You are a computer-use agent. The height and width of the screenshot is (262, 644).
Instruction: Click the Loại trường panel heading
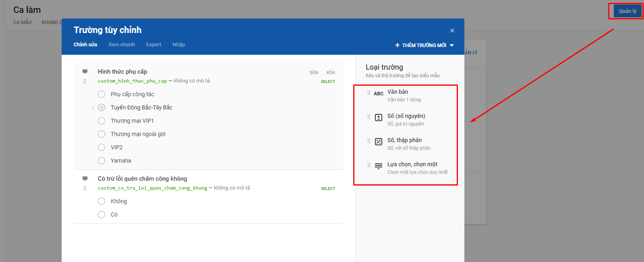pyautogui.click(x=384, y=67)
